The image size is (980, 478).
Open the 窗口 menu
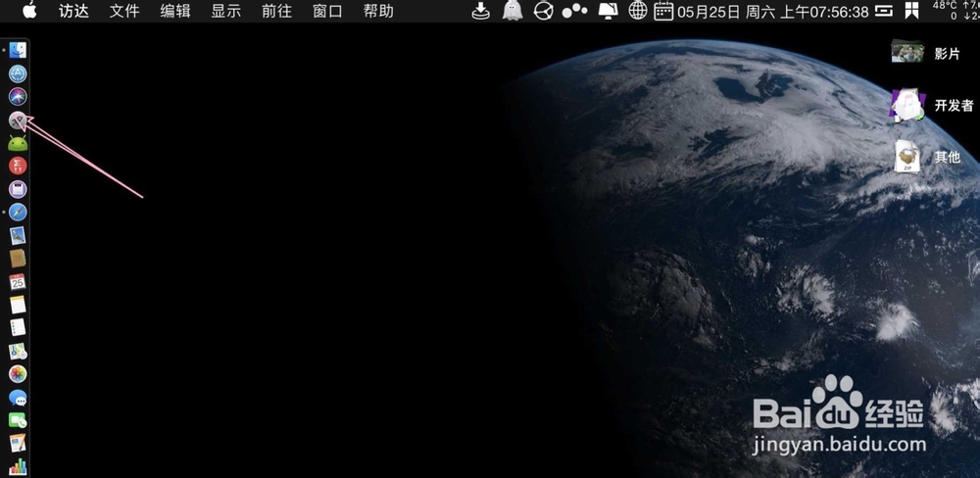(x=327, y=11)
